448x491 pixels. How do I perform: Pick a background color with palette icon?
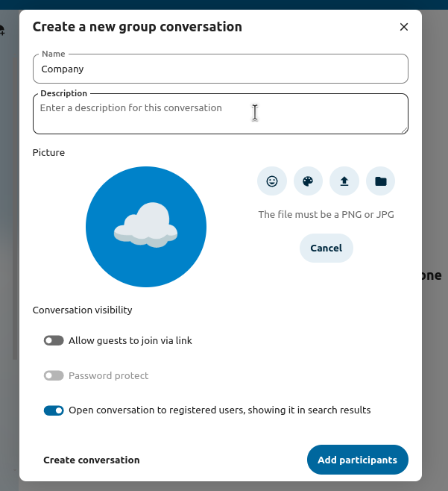(x=308, y=181)
